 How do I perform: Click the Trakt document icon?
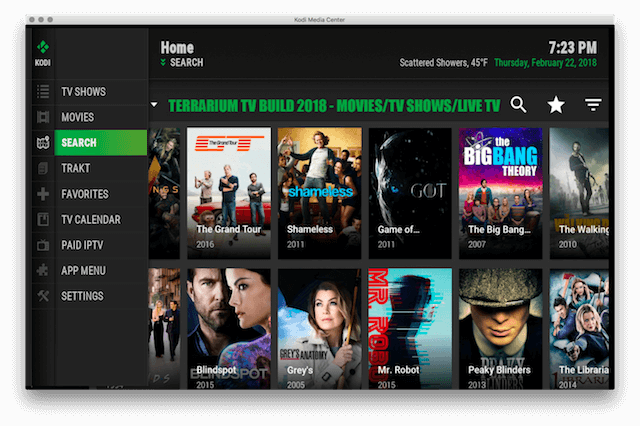click(43, 168)
